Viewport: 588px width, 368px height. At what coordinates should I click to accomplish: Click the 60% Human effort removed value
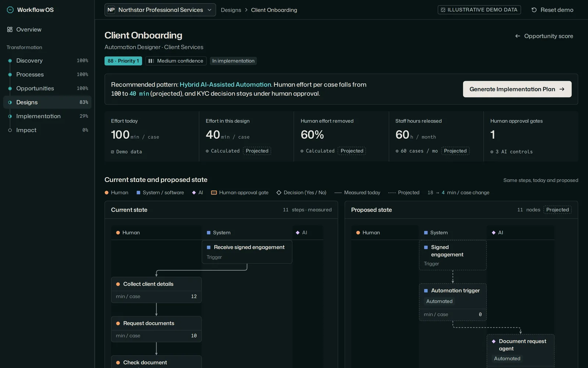point(312,135)
